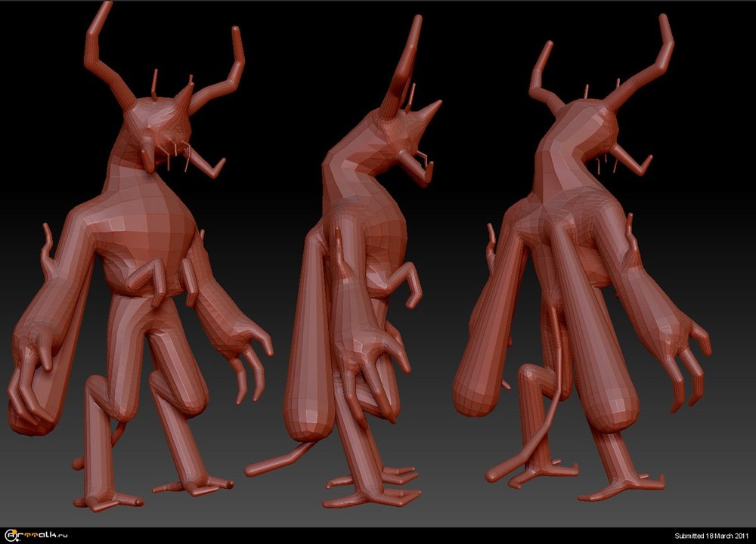
Task: Click the right antler of the right creature
Action: pyautogui.click(x=649, y=64)
